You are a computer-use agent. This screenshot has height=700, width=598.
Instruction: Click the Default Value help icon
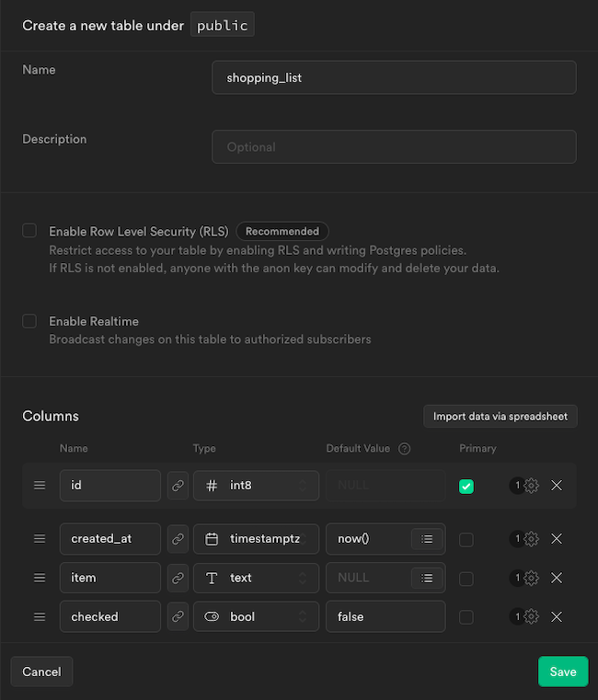pos(404,449)
